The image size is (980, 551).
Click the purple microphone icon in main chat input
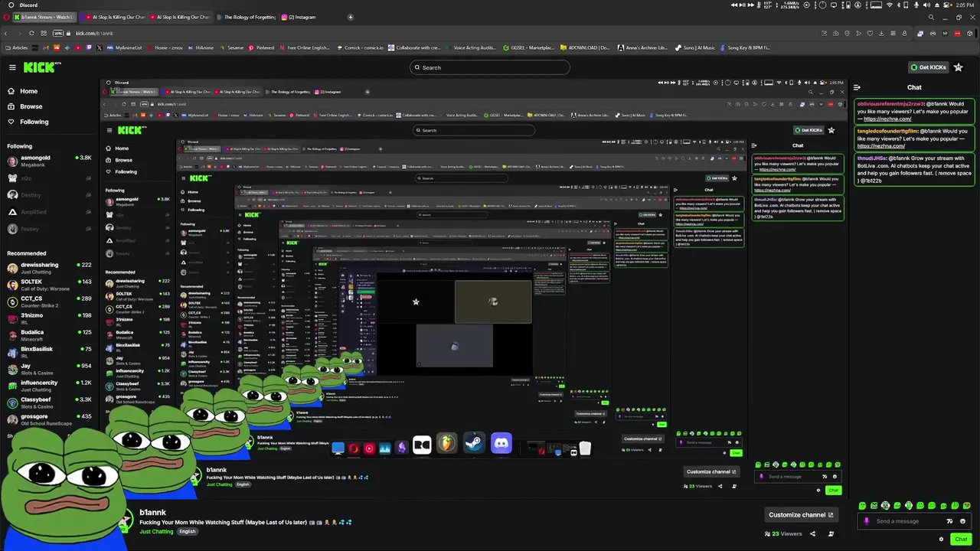point(867,521)
